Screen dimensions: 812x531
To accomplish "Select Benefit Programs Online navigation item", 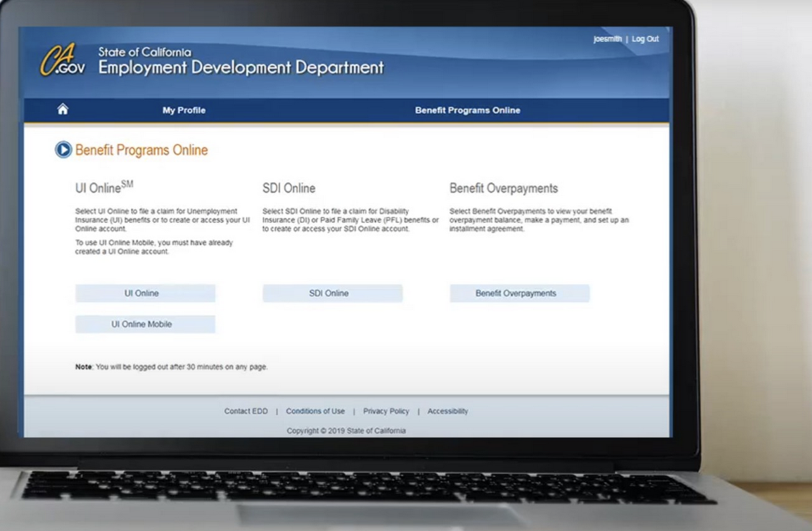I will [467, 110].
